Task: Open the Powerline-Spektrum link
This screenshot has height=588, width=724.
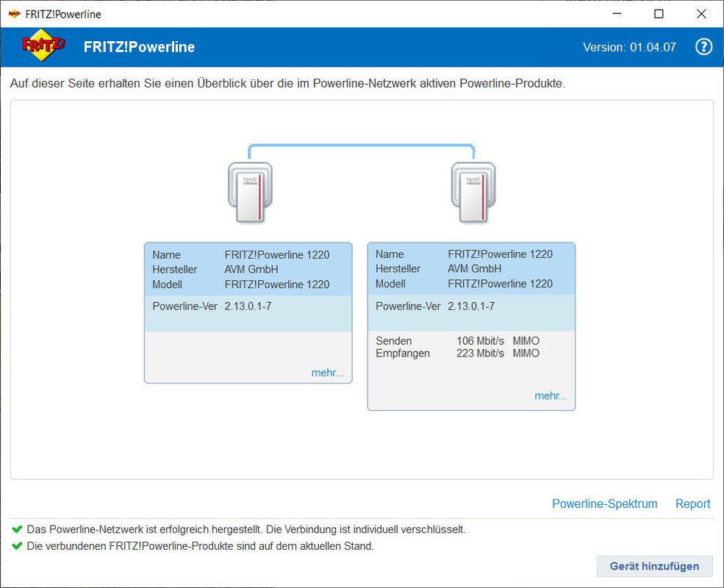Action: pos(604,503)
